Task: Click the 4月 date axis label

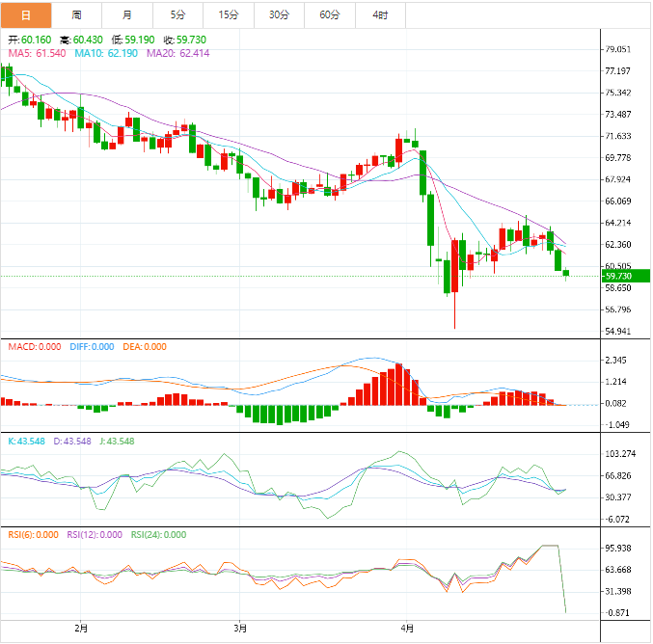Action: pyautogui.click(x=407, y=629)
